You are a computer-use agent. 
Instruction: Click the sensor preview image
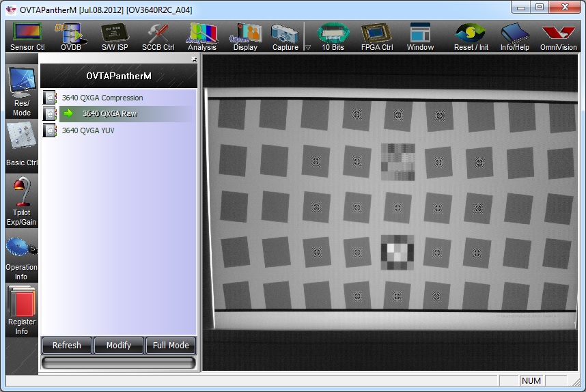(390, 212)
